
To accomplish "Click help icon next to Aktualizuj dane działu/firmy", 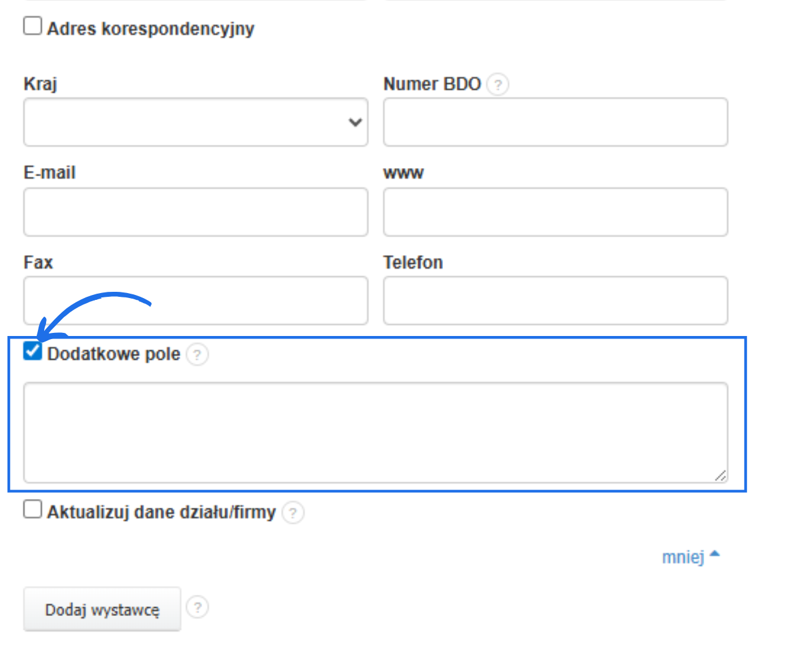I will pos(293,513).
